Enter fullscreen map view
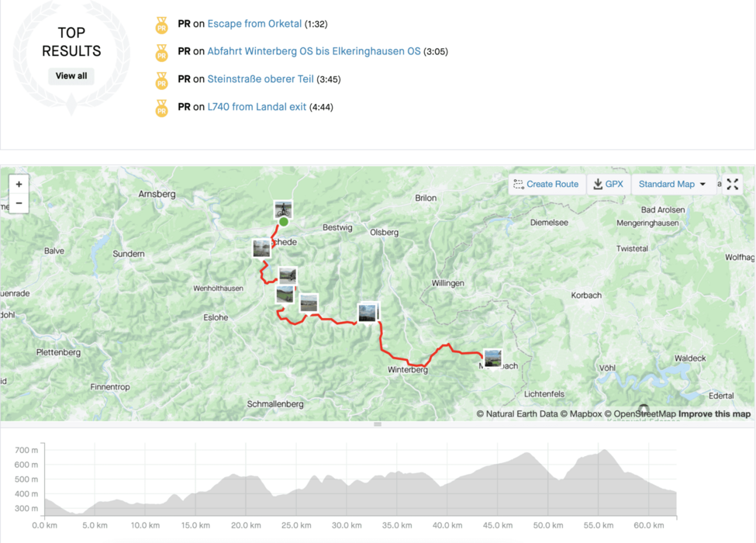The height and width of the screenshot is (543, 756). [733, 184]
